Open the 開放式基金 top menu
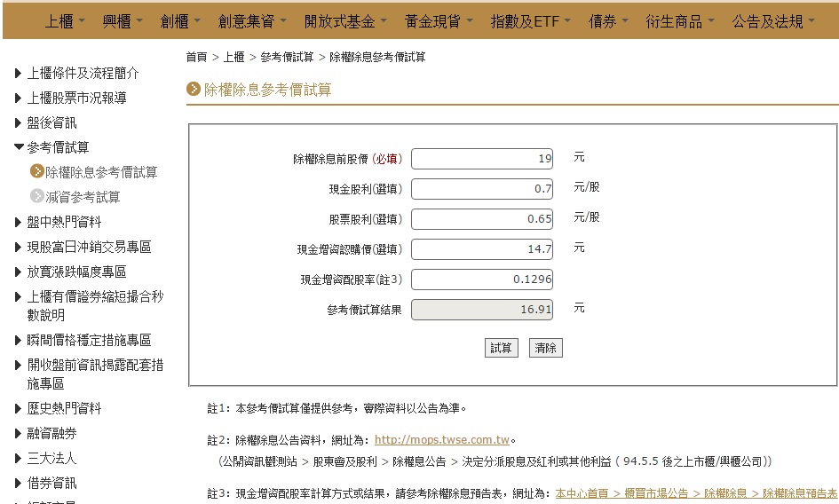Image resolution: width=839 pixels, height=504 pixels. [345, 21]
